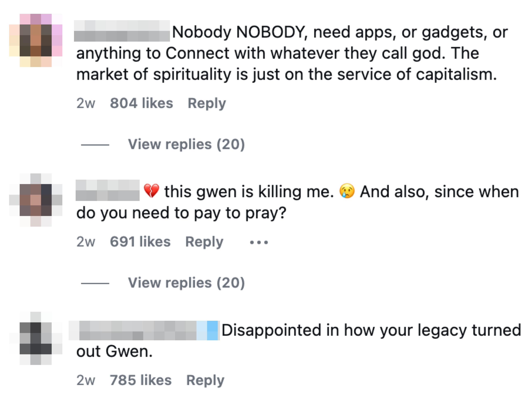Open the avatar beside the pay-to-pray comment
Viewport: 532px width, 412px height.
coord(36,200)
